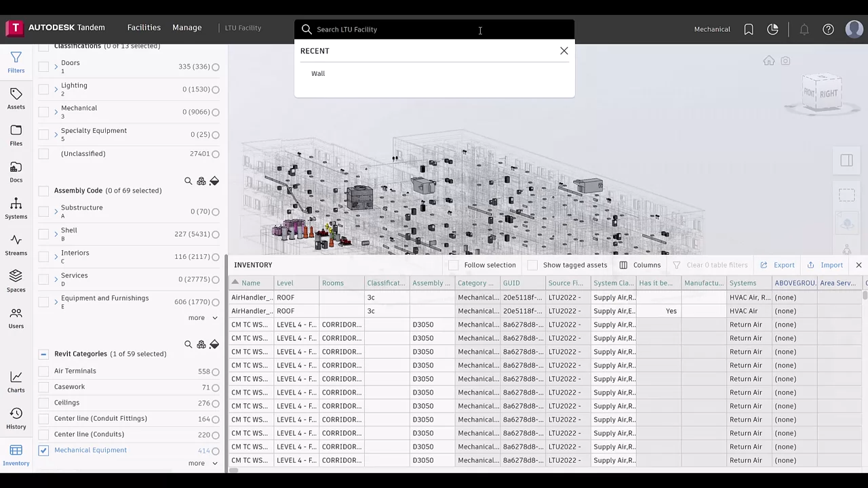The width and height of the screenshot is (868, 488).
Task: Expand the Shell assembly code
Action: pyautogui.click(x=56, y=234)
